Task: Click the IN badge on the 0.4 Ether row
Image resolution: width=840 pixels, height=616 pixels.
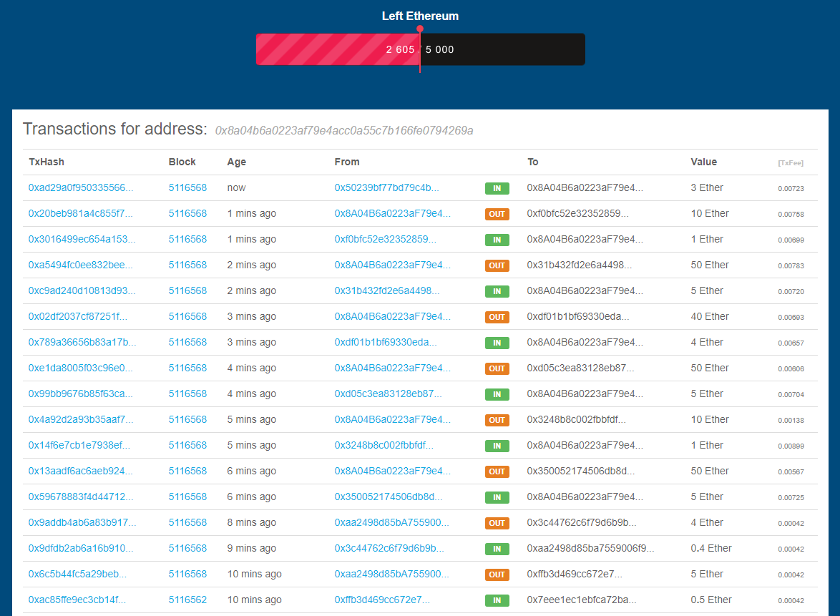Action: [497, 549]
